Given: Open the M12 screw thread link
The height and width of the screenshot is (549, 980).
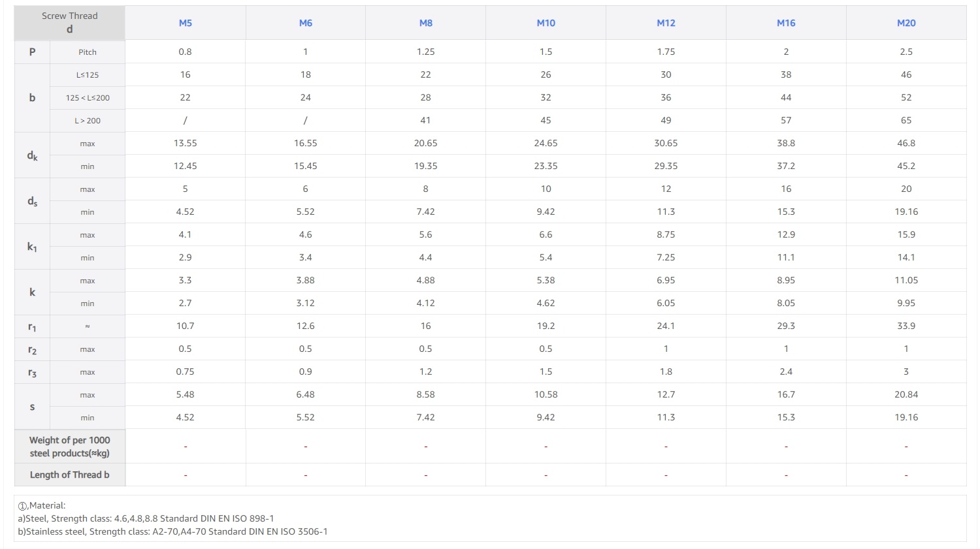Looking at the screenshot, I should [x=666, y=23].
